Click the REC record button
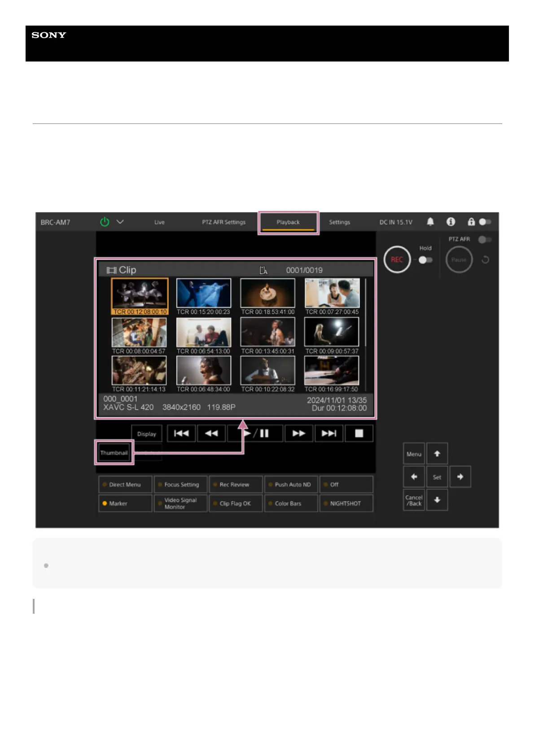 (x=397, y=259)
